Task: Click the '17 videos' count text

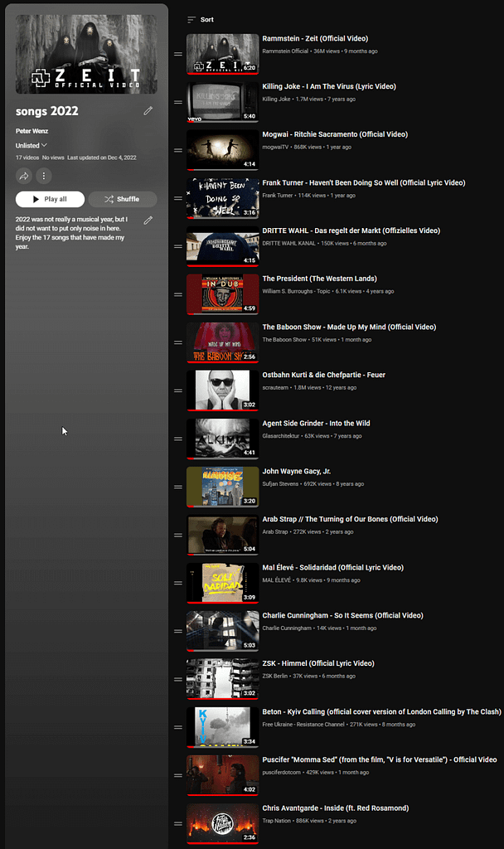Action: pyautogui.click(x=27, y=158)
